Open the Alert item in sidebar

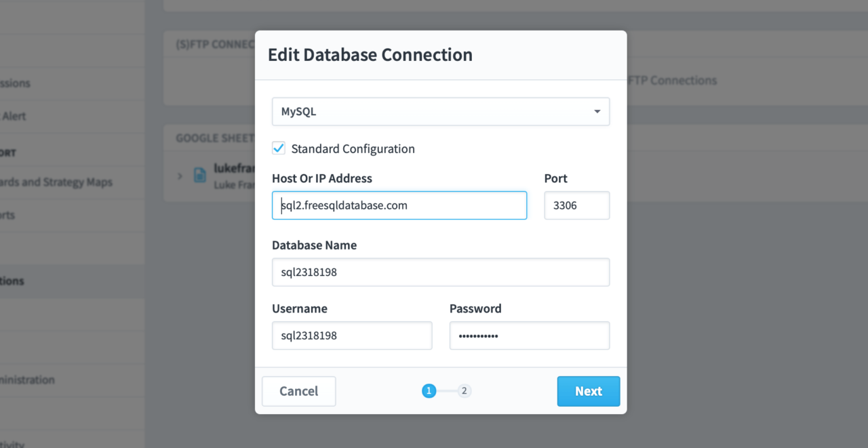click(x=15, y=116)
